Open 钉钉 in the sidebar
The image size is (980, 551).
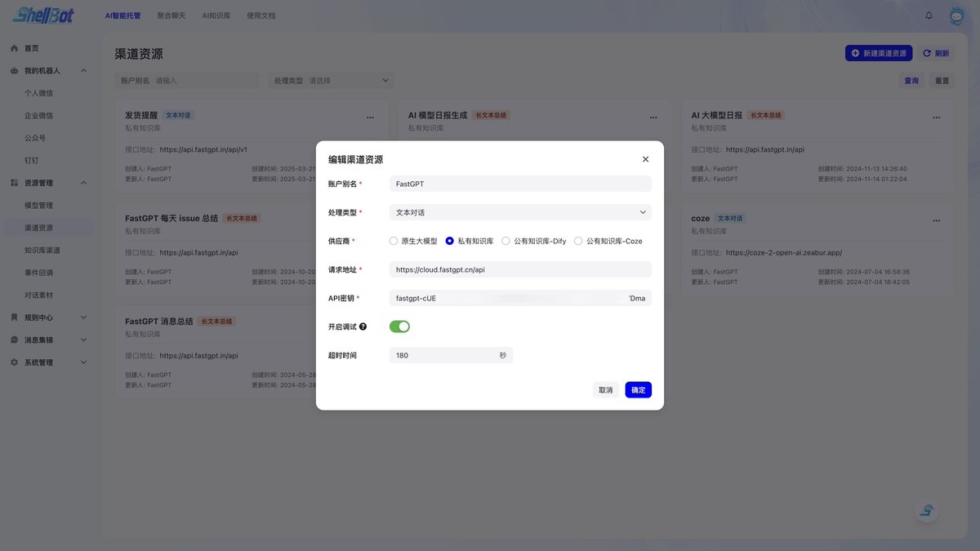pyautogui.click(x=49, y=161)
